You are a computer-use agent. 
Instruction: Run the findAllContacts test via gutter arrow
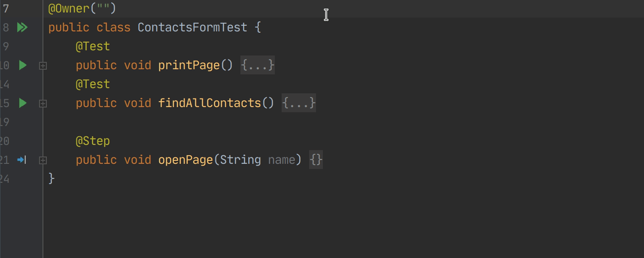click(23, 103)
